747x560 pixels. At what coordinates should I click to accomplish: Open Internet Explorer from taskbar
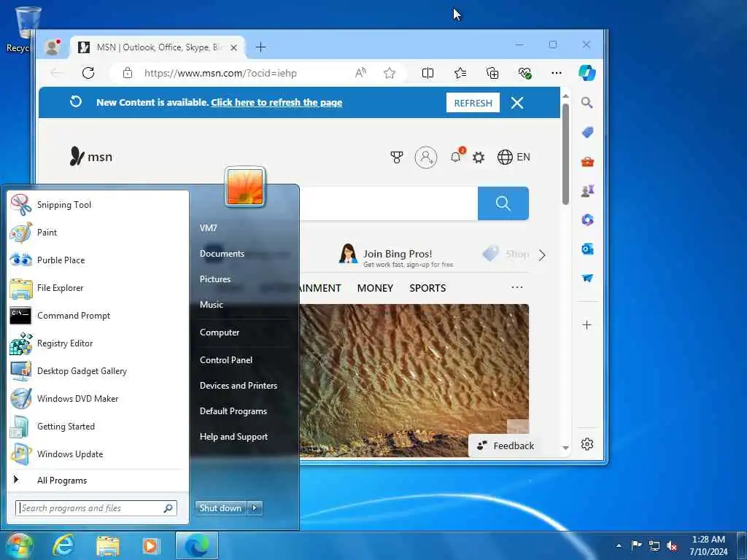pyautogui.click(x=63, y=545)
